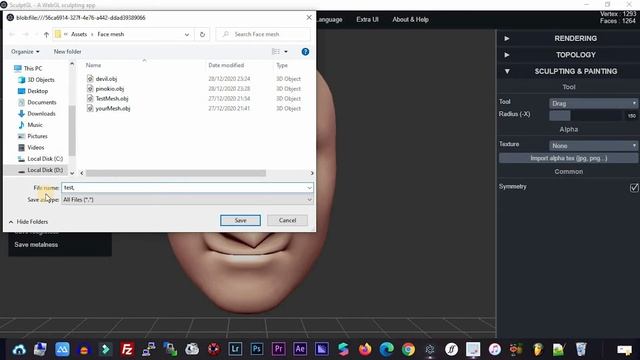This screenshot has height=360, width=640.
Task: Click the Search Face mesh box
Action: [263, 35]
